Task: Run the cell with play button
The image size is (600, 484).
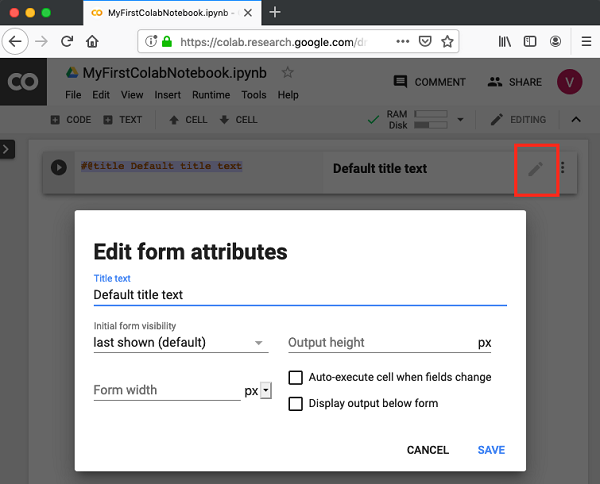Action: coord(59,168)
